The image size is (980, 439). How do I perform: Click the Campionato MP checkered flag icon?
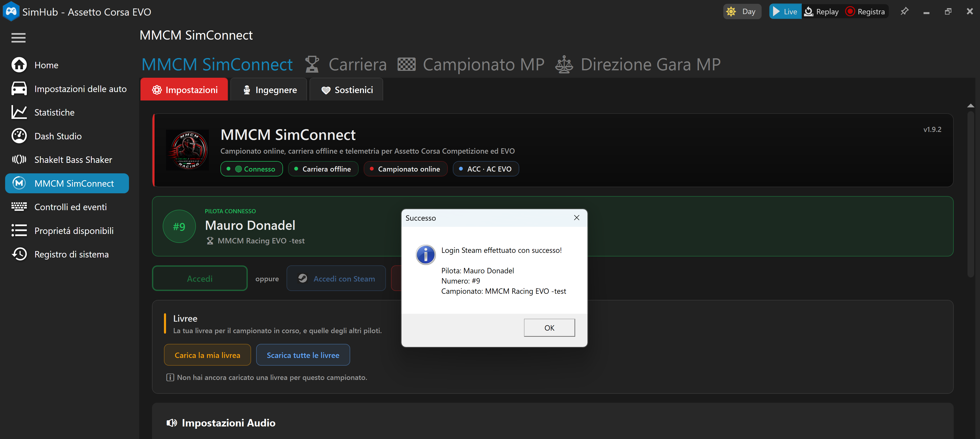pos(406,64)
